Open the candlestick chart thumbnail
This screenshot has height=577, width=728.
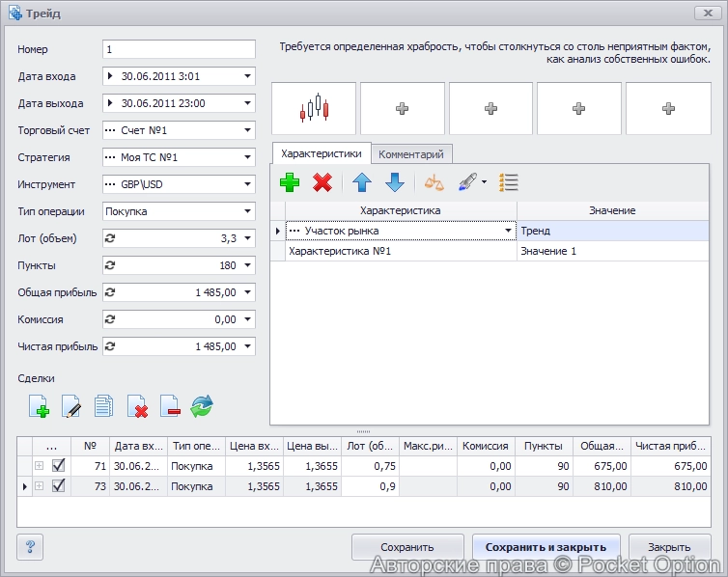click(x=315, y=108)
